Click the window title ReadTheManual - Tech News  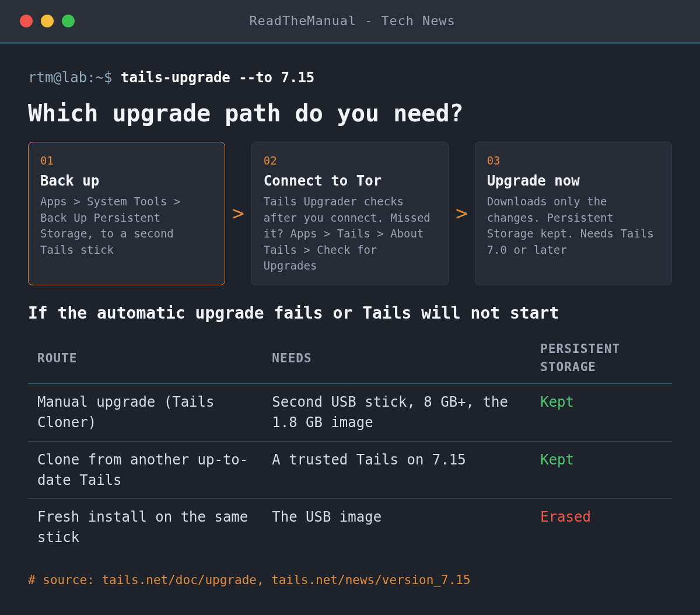tap(352, 21)
